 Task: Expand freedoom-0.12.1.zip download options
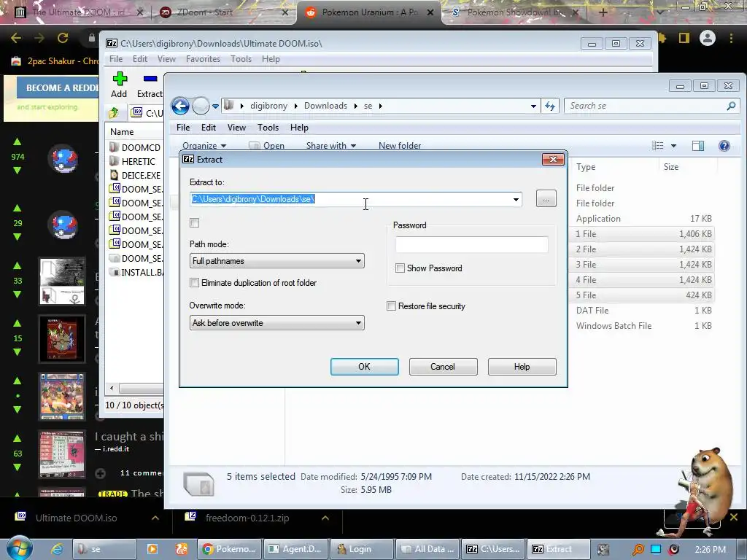[325, 518]
